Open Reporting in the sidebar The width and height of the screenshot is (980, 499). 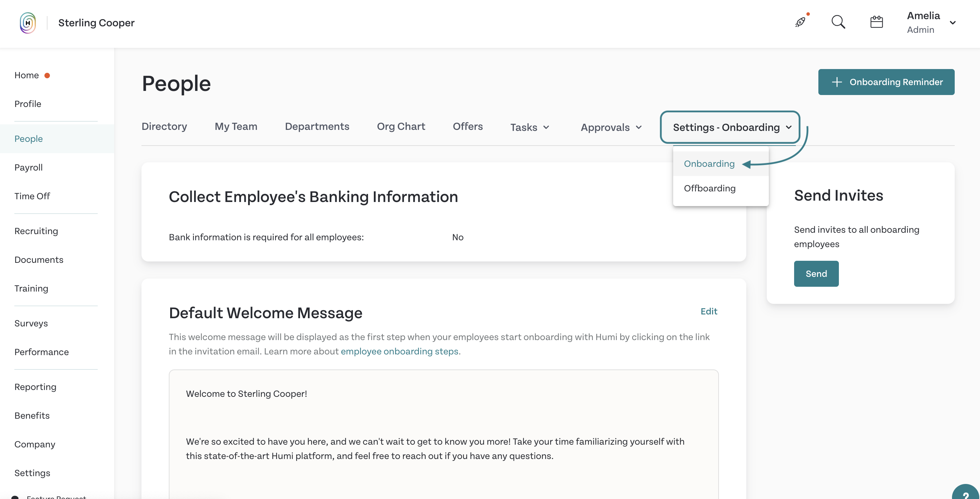(36, 387)
